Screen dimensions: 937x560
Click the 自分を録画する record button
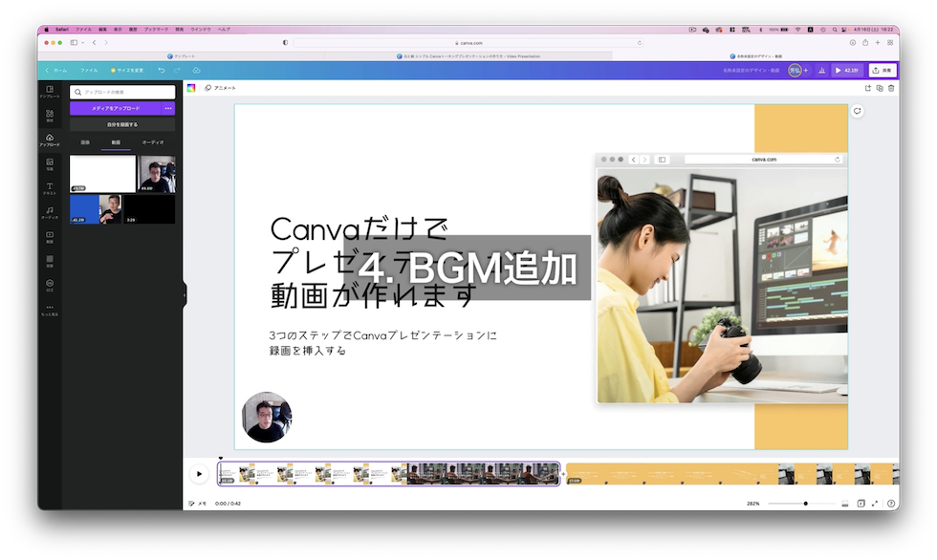click(122, 125)
